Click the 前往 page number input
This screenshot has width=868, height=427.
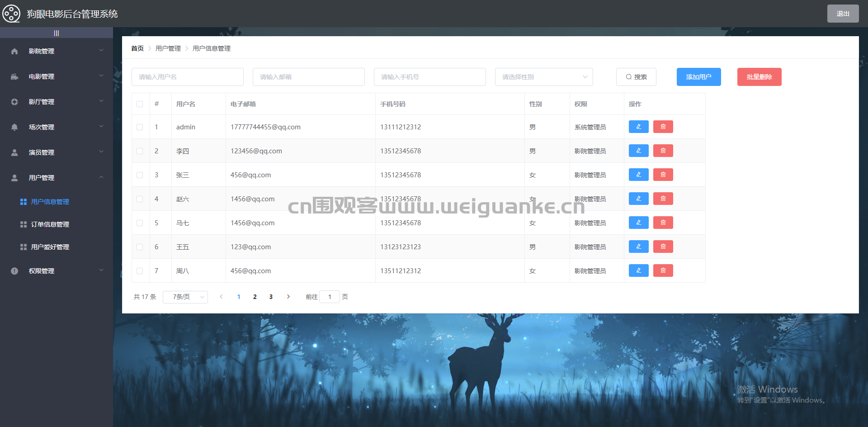[x=330, y=297]
